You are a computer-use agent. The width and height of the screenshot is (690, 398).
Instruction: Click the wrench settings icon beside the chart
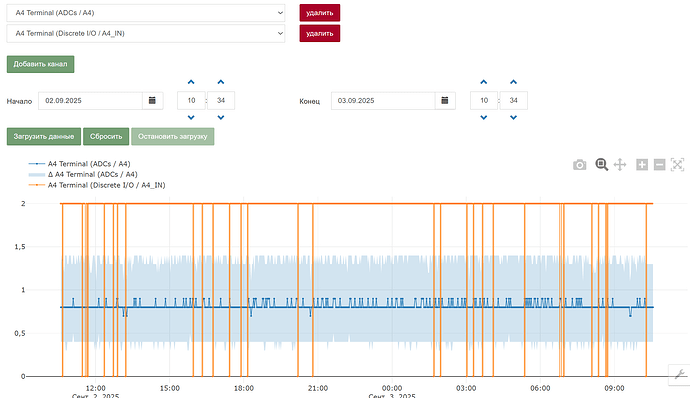click(x=679, y=374)
